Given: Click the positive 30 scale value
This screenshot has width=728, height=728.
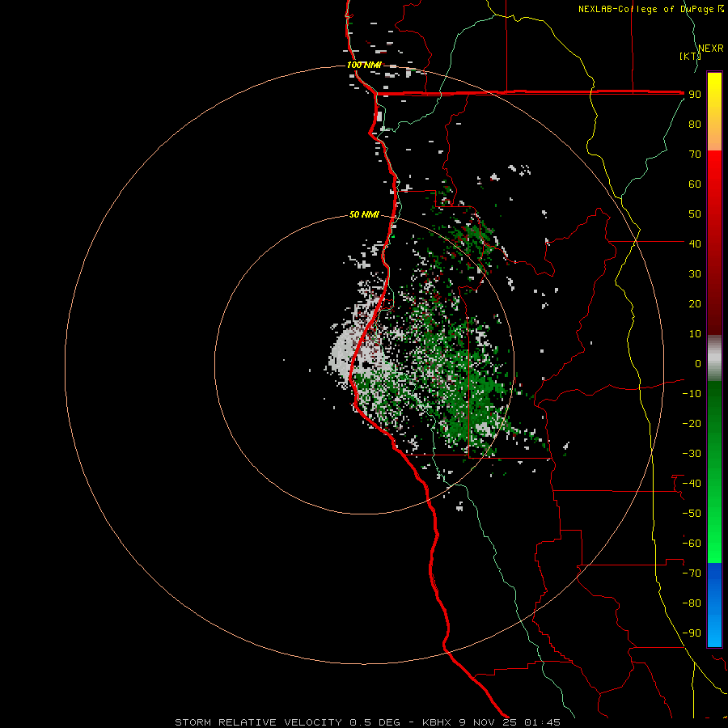Looking at the screenshot, I should [x=695, y=274].
